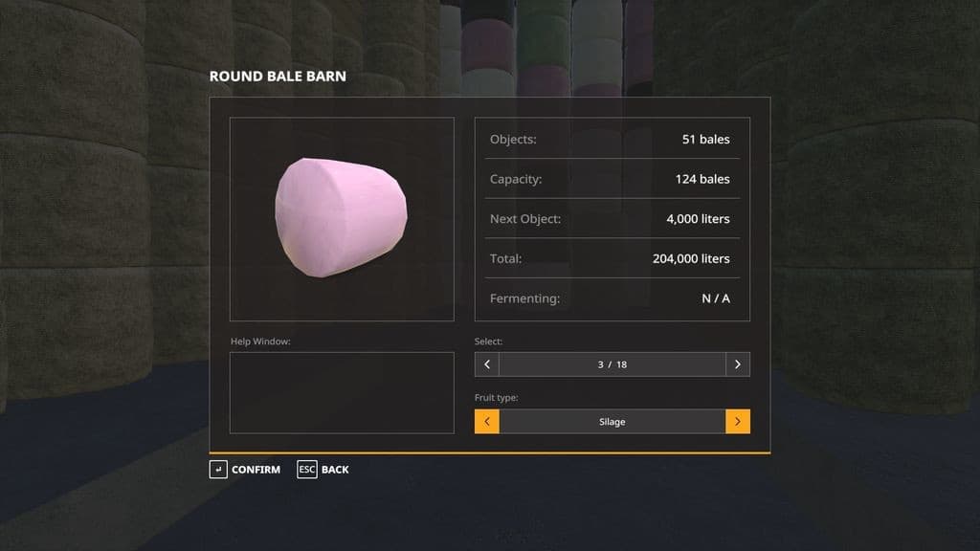The height and width of the screenshot is (551, 980).
Task: Click the Select label above the stepper
Action: (x=488, y=342)
